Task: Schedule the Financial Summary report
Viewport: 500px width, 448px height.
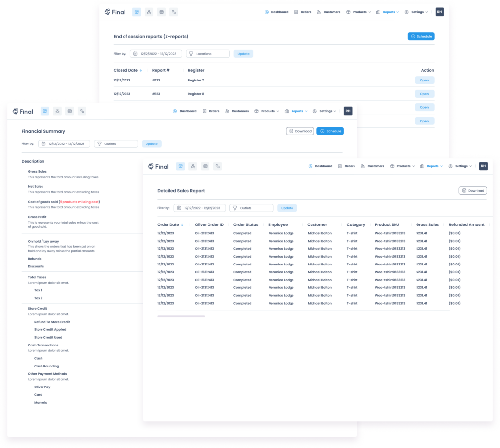Action: (330, 131)
